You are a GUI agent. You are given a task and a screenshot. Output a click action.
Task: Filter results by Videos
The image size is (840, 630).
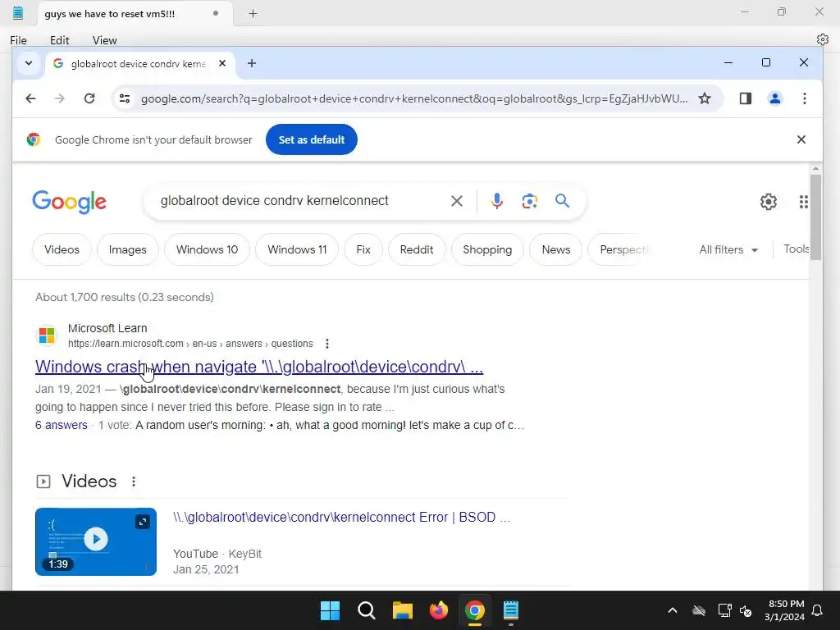(62, 249)
